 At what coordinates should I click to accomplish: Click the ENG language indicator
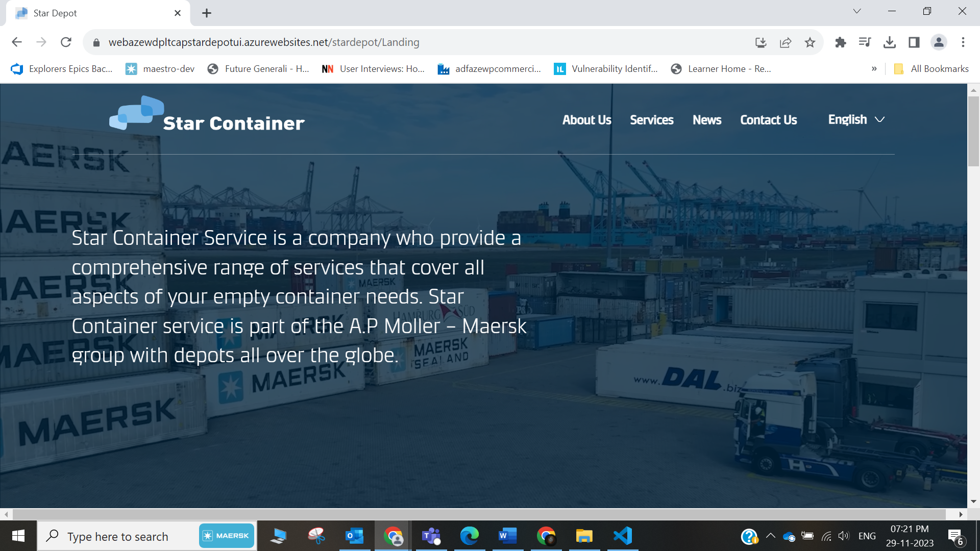(x=867, y=536)
